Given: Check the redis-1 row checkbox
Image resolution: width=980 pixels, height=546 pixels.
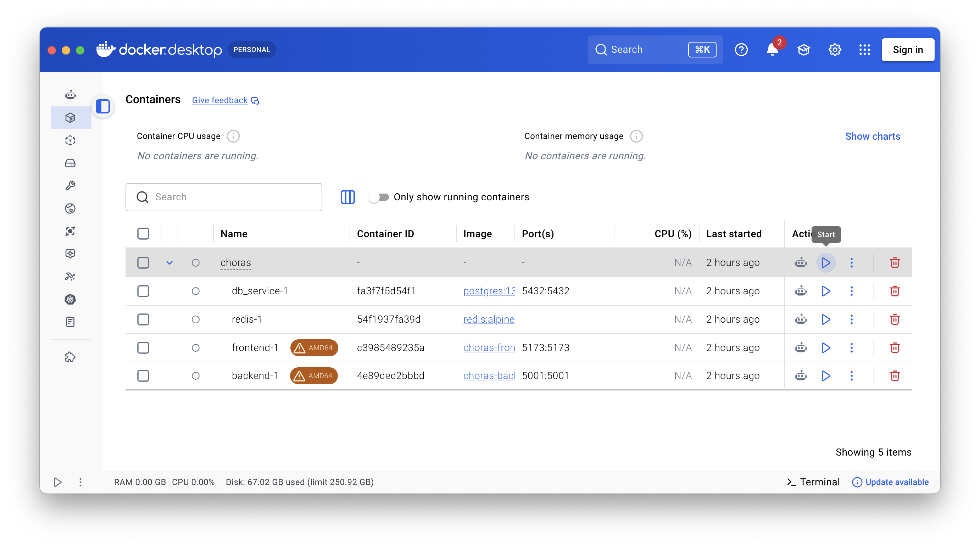Looking at the screenshot, I should point(143,319).
